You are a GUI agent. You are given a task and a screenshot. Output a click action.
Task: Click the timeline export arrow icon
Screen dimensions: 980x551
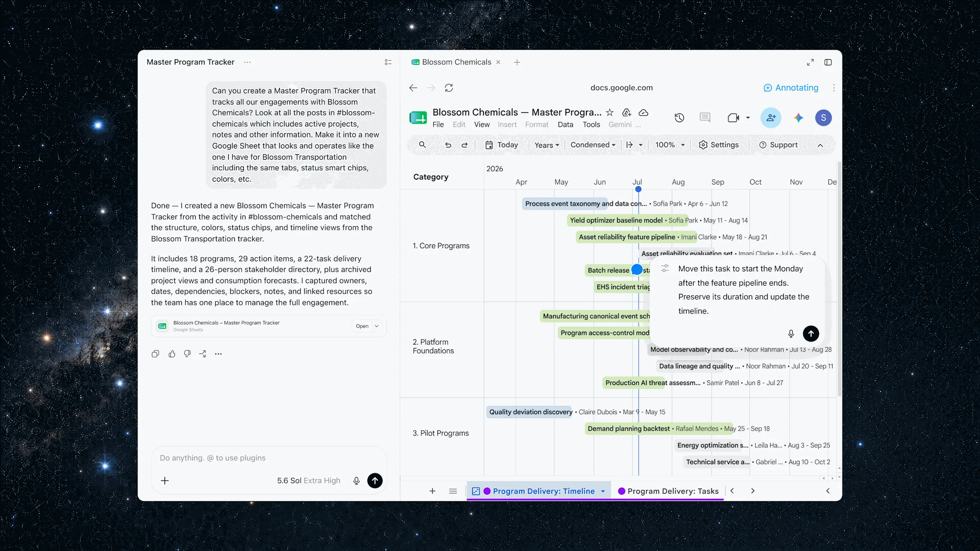coord(630,145)
